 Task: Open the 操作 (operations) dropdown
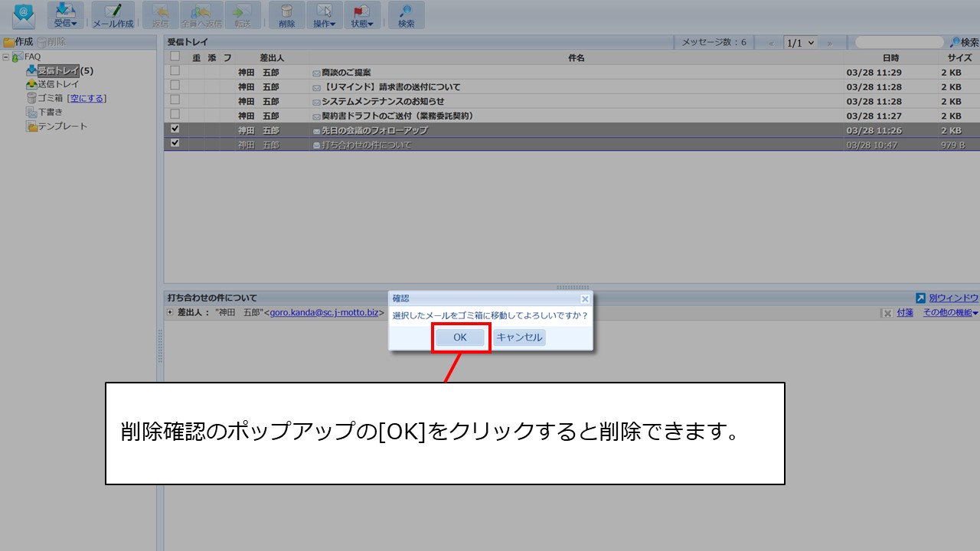[324, 15]
